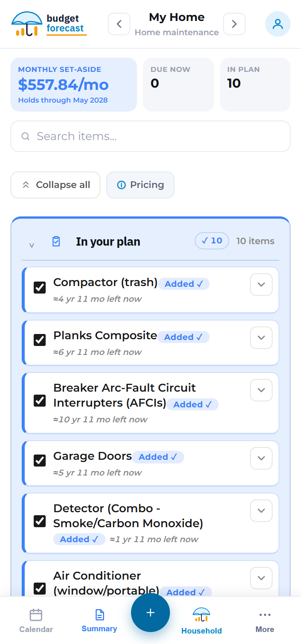Click the budget forecast umbrella logo
Viewport: 301px width, 644px height.
(x=27, y=24)
